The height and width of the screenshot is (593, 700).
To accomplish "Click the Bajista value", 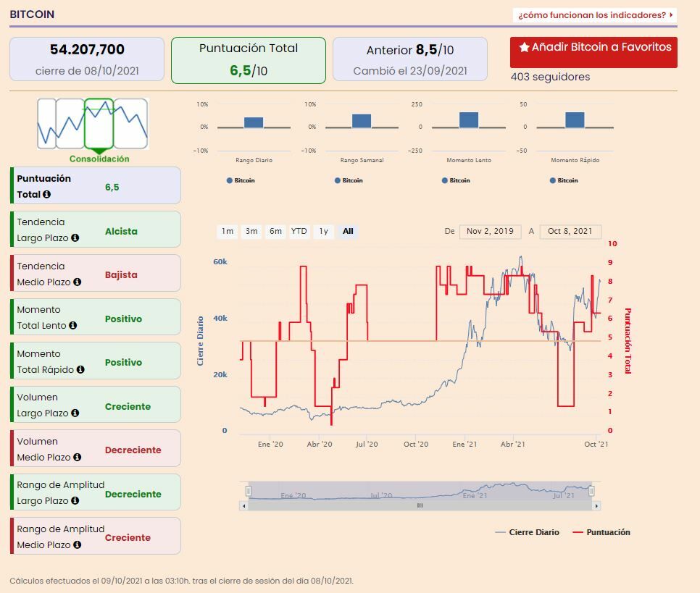I will [x=121, y=275].
